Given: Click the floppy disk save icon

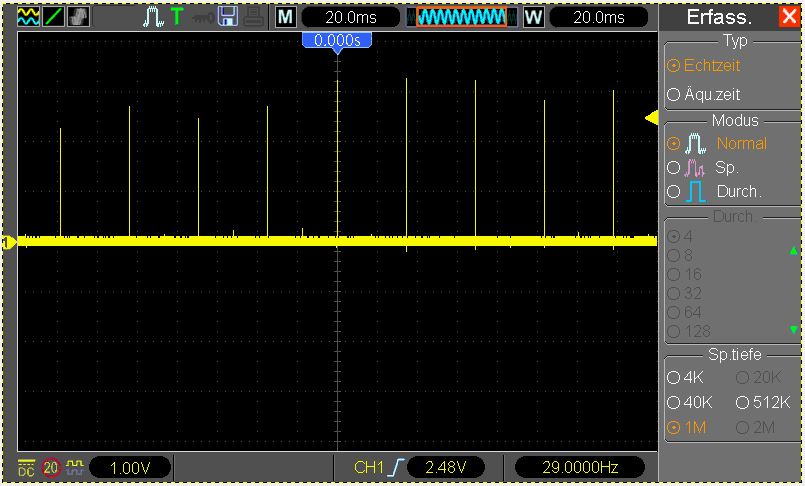Looking at the screenshot, I should [227, 17].
